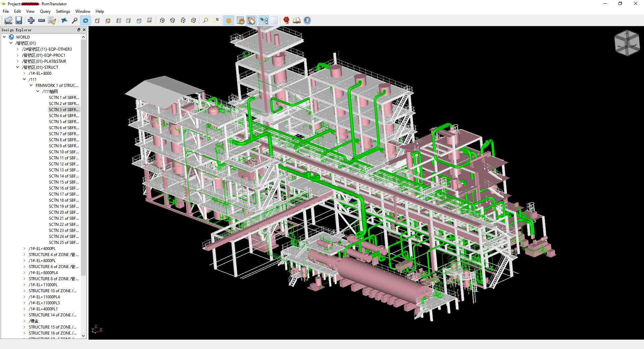Open the Settings menu
The width and height of the screenshot is (644, 349).
(x=63, y=11)
